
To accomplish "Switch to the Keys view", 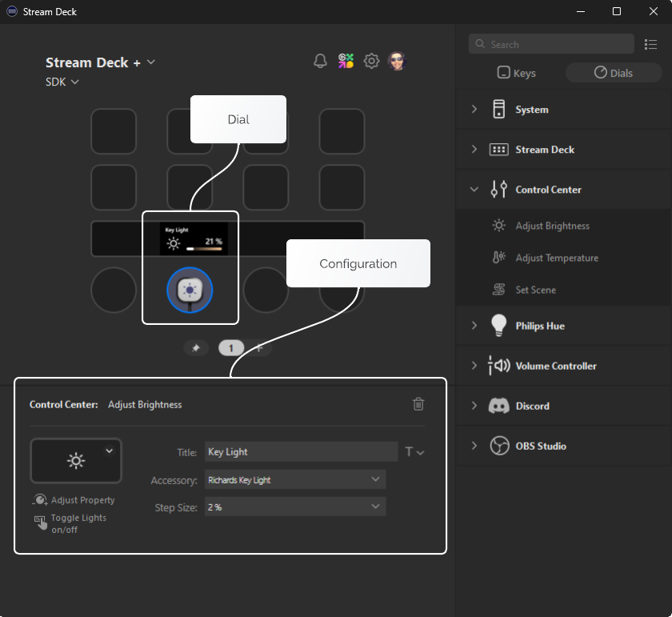I will point(516,72).
